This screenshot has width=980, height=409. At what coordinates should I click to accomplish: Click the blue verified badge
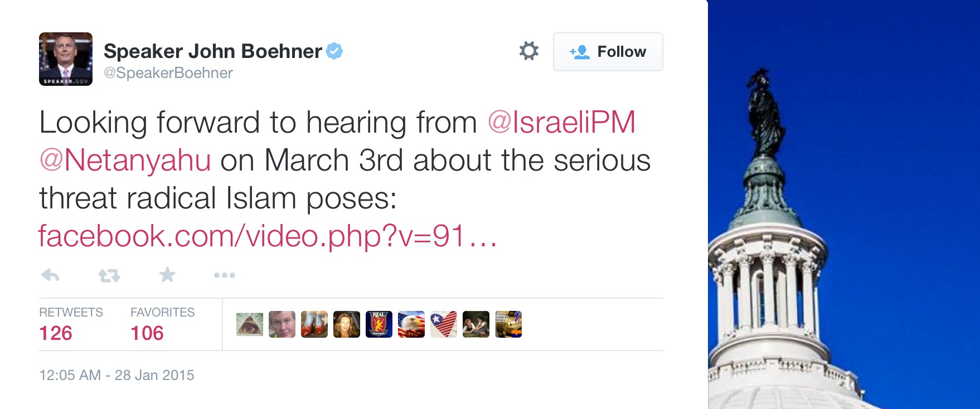tap(334, 51)
